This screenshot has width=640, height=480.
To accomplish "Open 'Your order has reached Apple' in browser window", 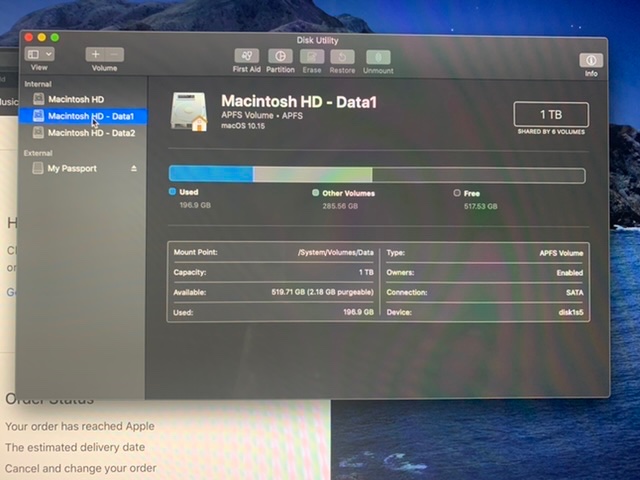I will click(x=80, y=426).
